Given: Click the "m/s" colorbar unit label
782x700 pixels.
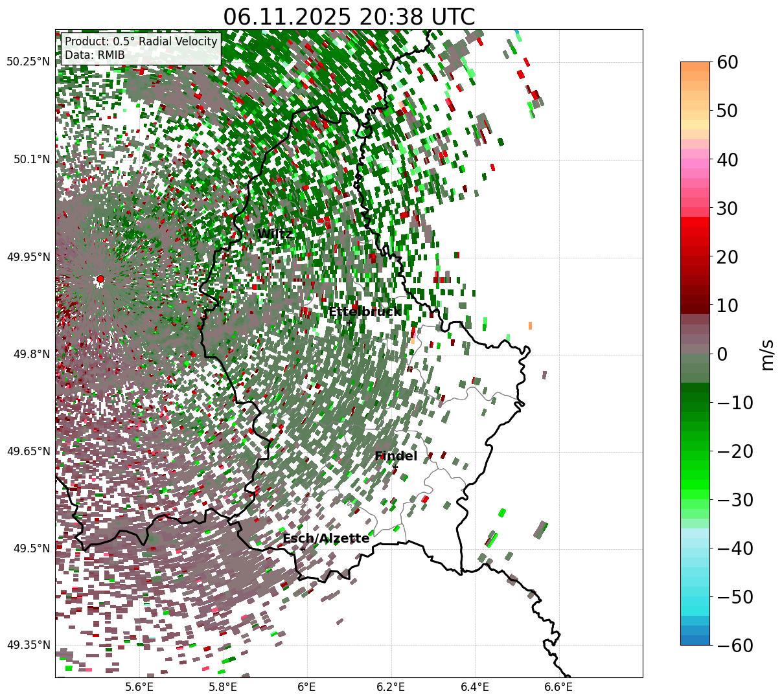Looking at the screenshot, I should (x=767, y=354).
